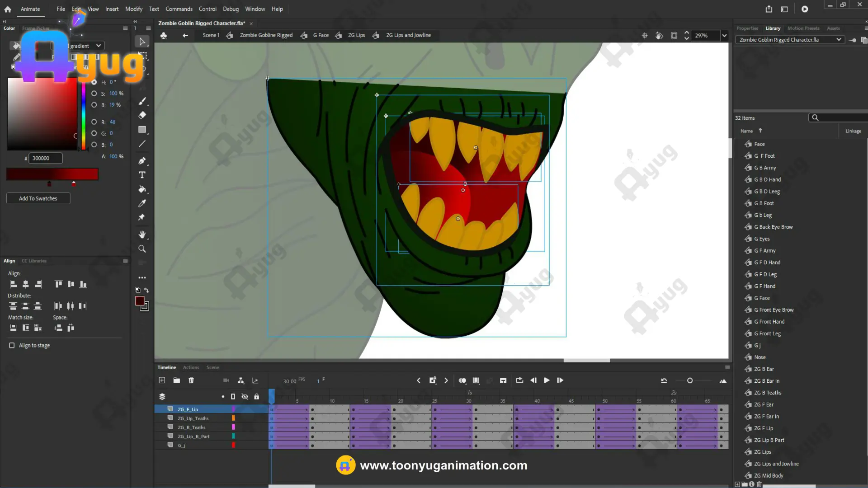Screen dimensions: 868x488
Task: Switch to the Properties panel tab
Action: pos(747,28)
